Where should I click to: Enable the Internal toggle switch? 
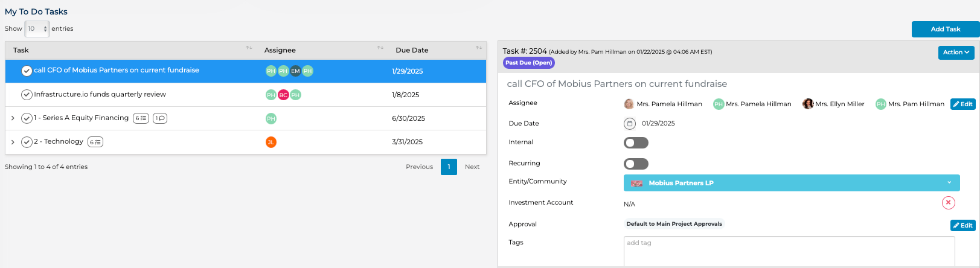click(x=636, y=143)
